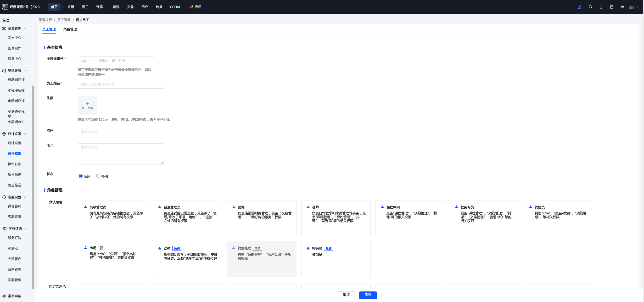Select the 高级管理员 role card
Viewport: 644px width, 302px height.
click(113, 218)
